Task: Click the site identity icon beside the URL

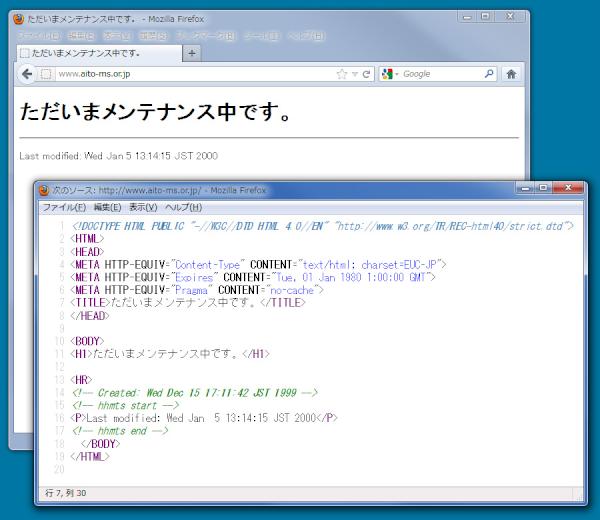Action: click(x=46, y=74)
